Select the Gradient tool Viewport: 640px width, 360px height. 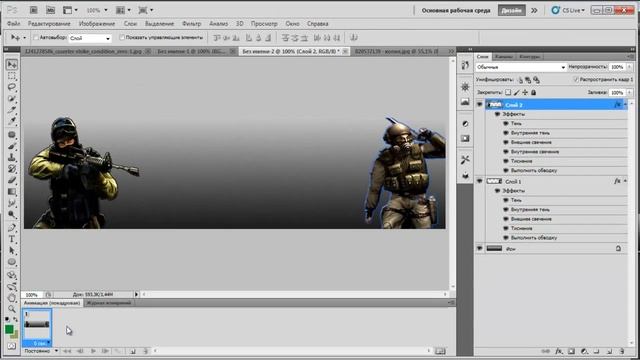(12, 192)
